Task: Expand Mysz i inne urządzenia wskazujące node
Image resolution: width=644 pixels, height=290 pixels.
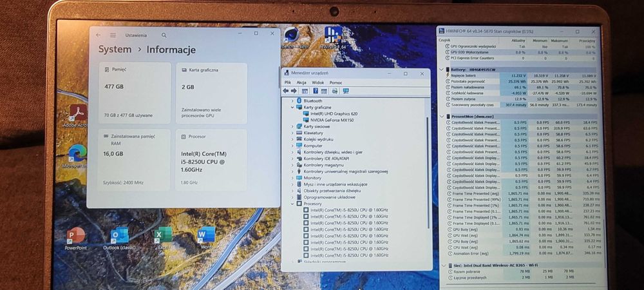Action: pos(292,184)
